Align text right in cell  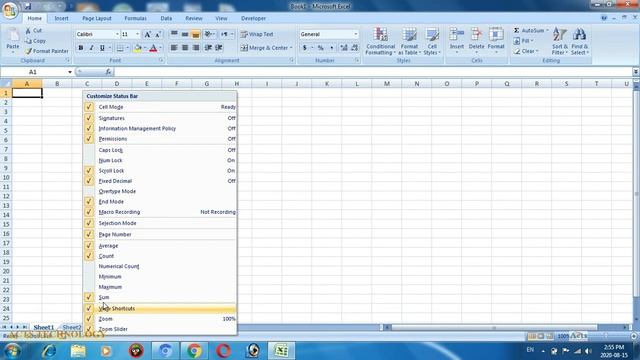[196, 48]
